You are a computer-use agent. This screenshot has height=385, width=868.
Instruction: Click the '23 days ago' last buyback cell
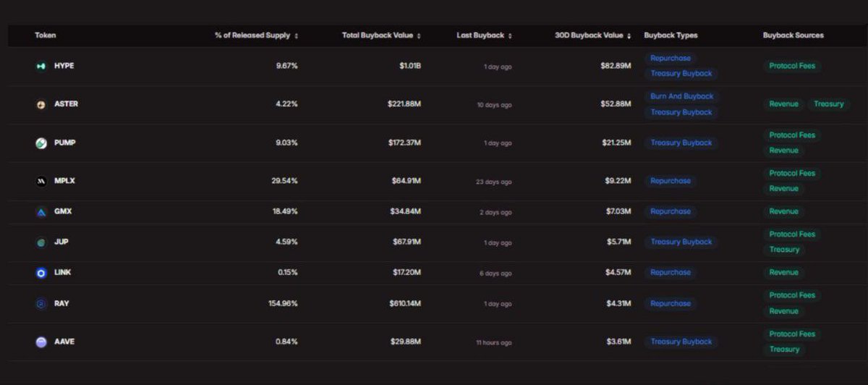click(x=494, y=182)
